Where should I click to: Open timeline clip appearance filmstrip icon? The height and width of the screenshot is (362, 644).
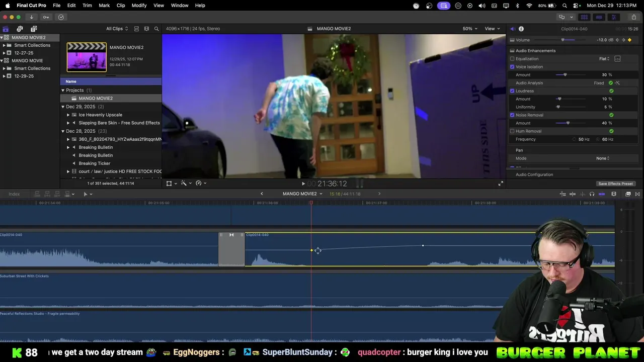[x=614, y=194]
